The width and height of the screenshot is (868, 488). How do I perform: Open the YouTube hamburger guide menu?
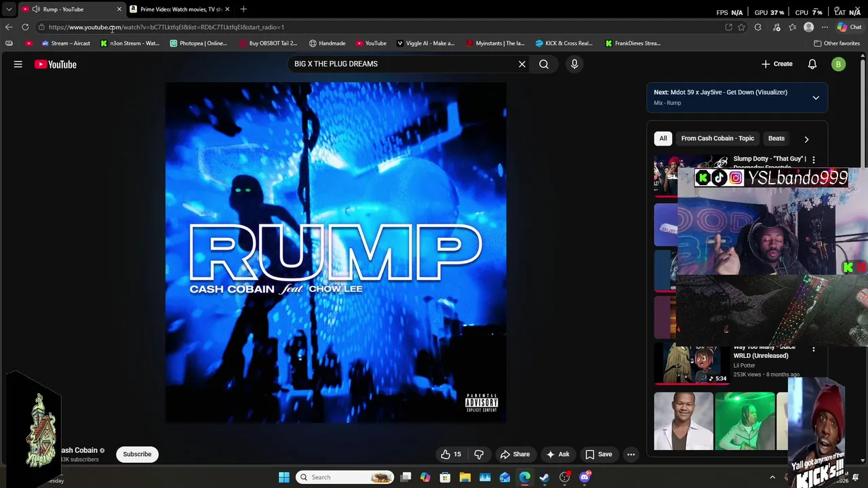point(18,64)
